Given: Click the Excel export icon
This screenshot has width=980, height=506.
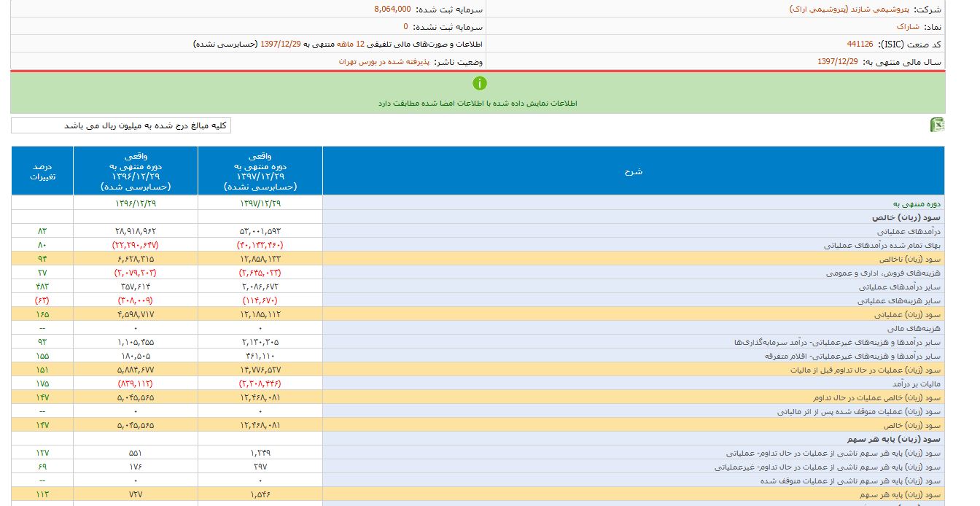Looking at the screenshot, I should tap(937, 125).
